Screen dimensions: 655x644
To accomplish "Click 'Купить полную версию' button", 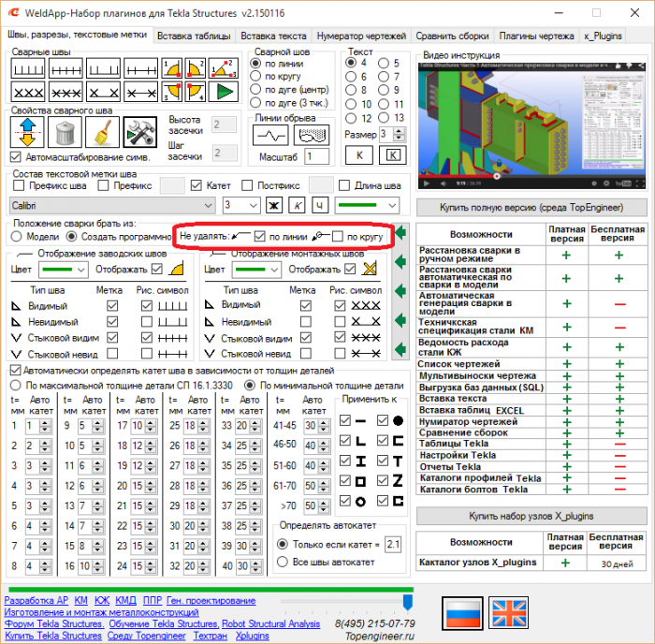I will pyautogui.click(x=531, y=207).
